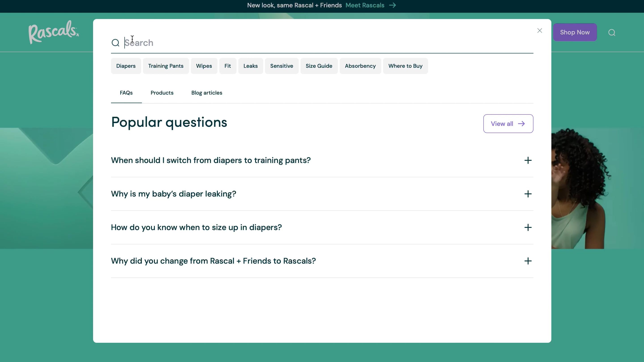Switch to the FAQs tab
This screenshot has width=644, height=362.
click(x=126, y=93)
